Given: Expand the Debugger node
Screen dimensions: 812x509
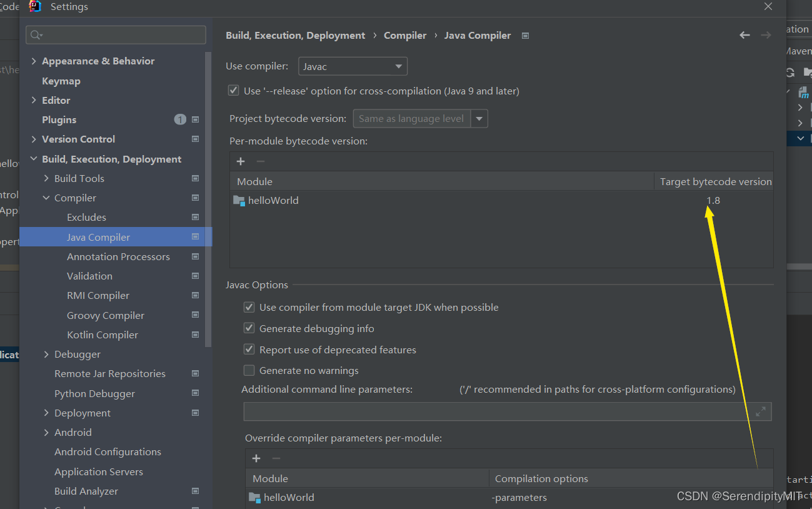Looking at the screenshot, I should tap(46, 354).
